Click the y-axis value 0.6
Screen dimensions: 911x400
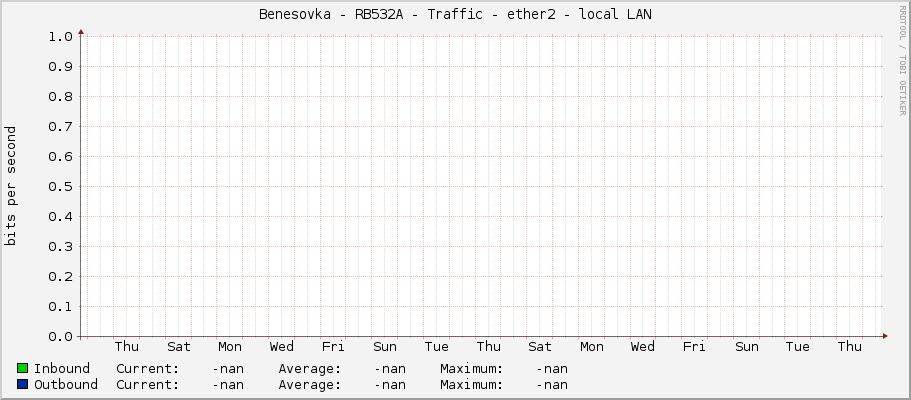(x=60, y=156)
